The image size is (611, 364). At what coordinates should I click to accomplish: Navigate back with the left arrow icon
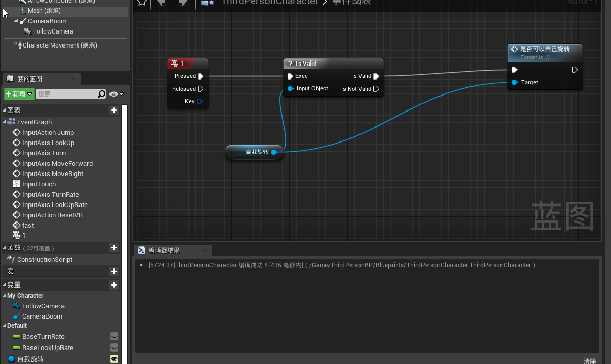pyautogui.click(x=161, y=3)
